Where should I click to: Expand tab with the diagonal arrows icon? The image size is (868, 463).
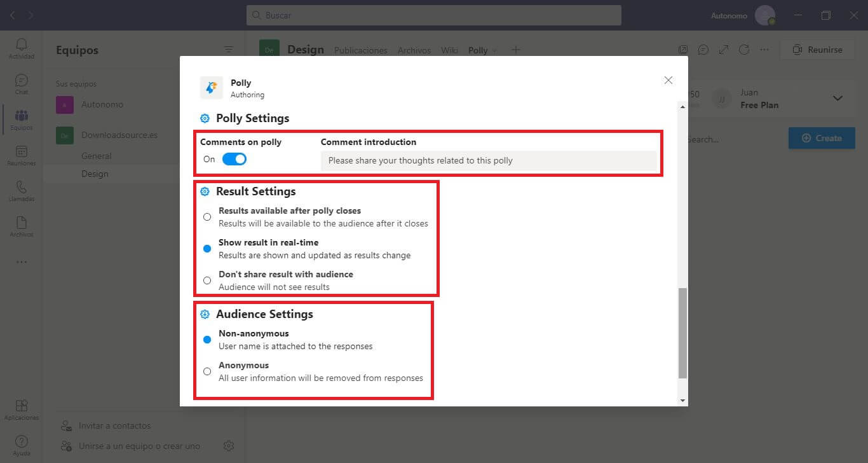(724, 50)
